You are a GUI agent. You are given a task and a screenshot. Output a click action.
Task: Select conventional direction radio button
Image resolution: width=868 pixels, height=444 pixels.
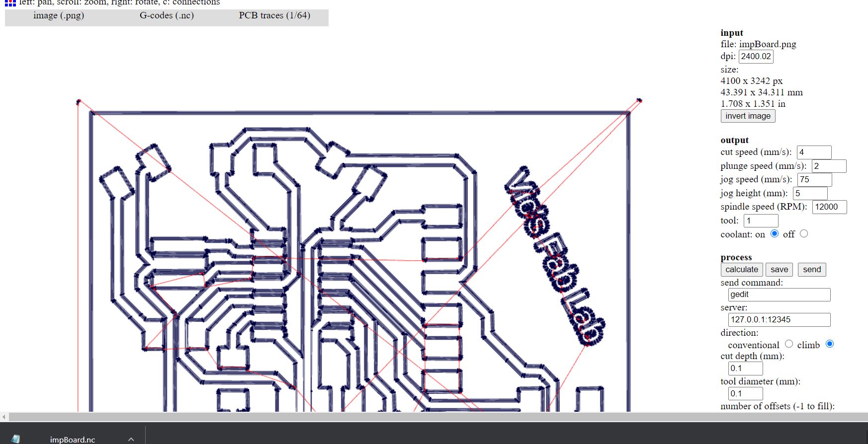tap(789, 344)
